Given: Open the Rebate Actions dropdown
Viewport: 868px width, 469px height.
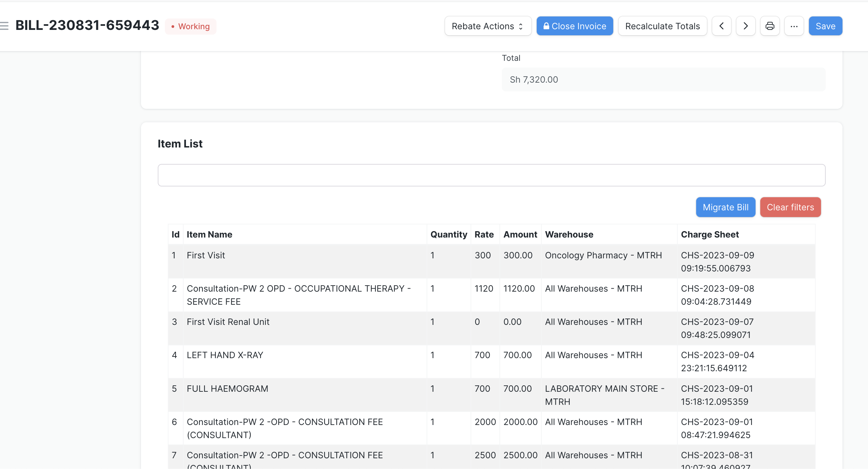Looking at the screenshot, I should (488, 26).
